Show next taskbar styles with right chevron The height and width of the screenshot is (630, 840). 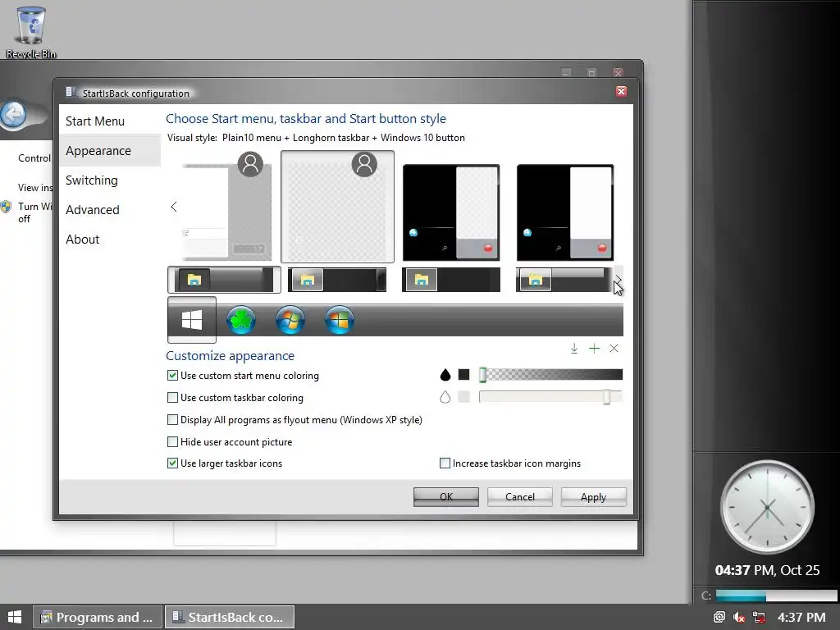(x=618, y=280)
